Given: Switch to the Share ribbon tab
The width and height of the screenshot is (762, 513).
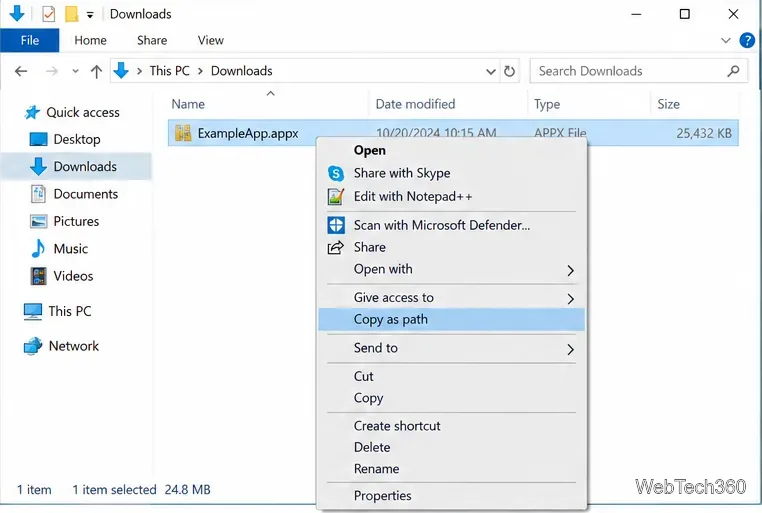Looking at the screenshot, I should click(x=152, y=40).
